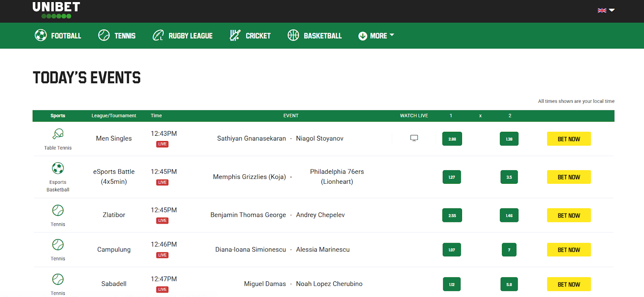The height and width of the screenshot is (297, 644).
Task: Select odds 2.88 for Sathiyan Gnanasekaran
Action: tap(452, 139)
